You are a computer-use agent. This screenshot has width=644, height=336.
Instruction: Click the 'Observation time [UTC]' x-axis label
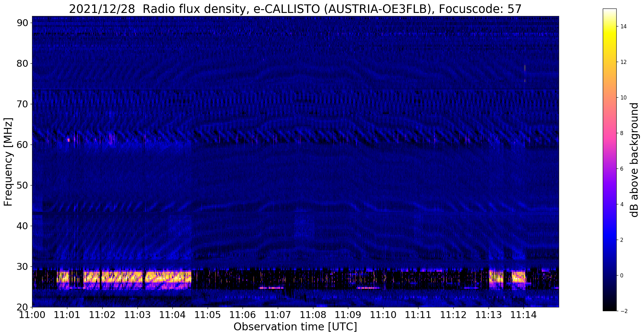295,327
